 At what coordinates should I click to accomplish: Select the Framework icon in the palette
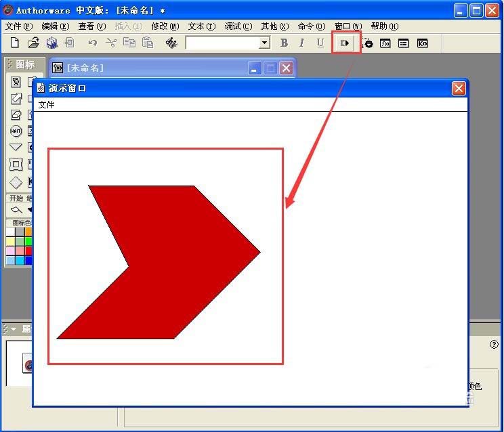point(16,164)
